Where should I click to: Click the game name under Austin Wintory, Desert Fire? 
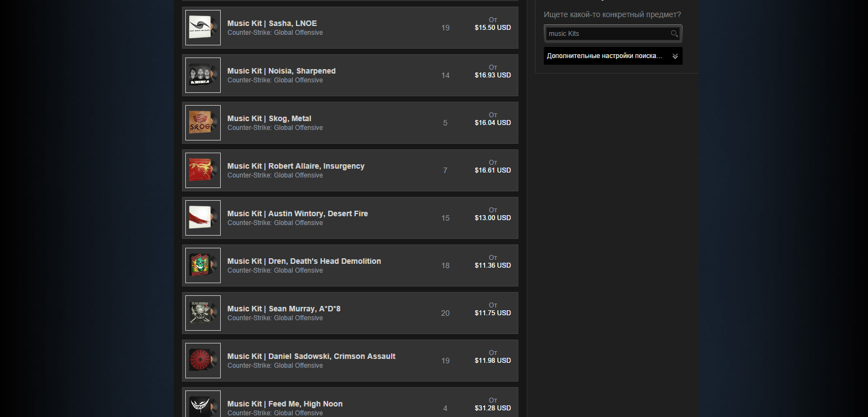click(275, 223)
